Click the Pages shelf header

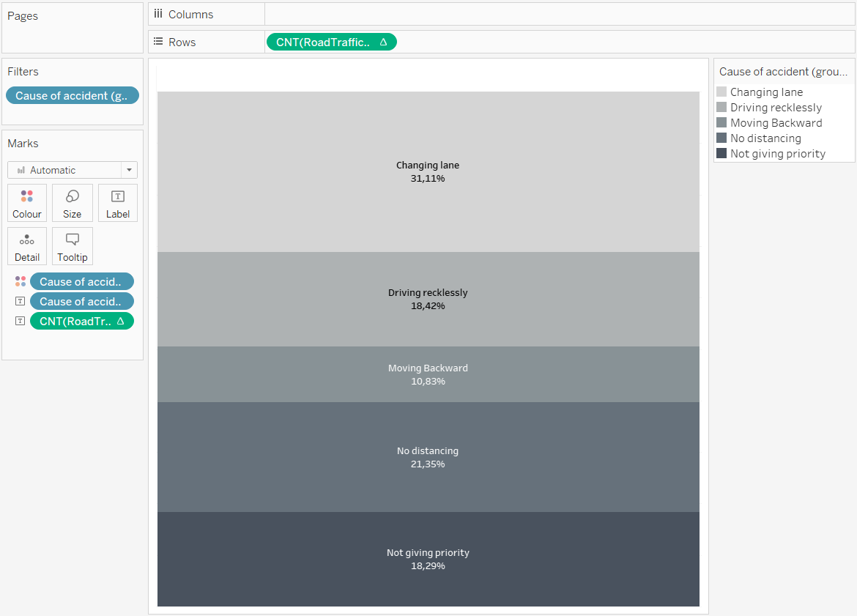pos(23,15)
